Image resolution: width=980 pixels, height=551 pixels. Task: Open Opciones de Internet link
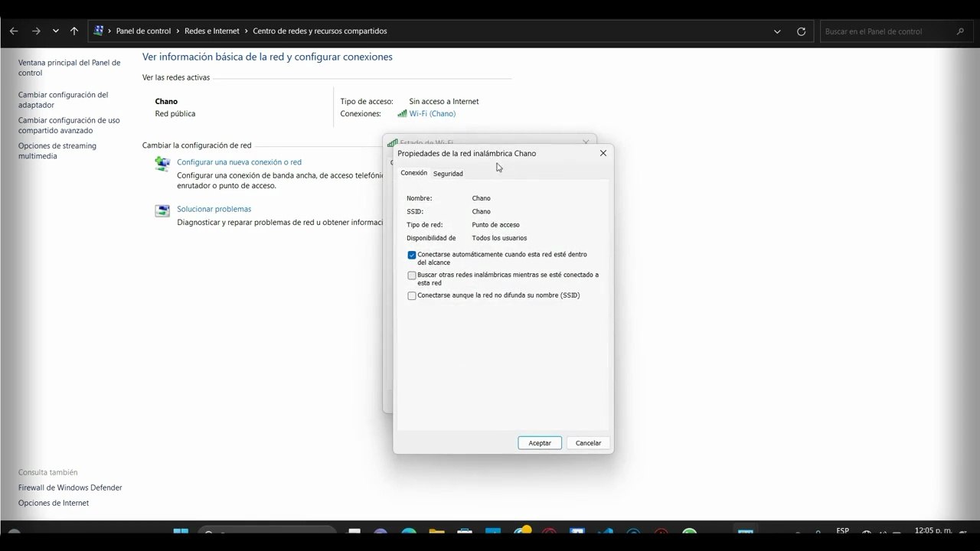coord(54,503)
